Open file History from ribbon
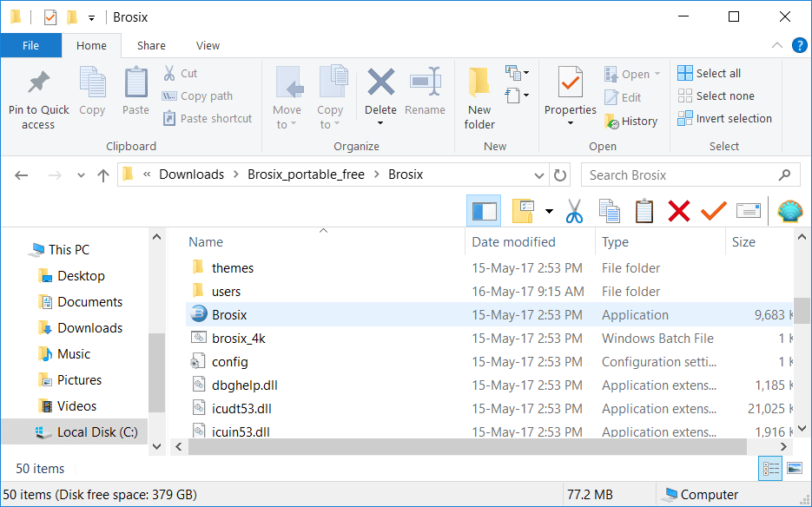This screenshot has width=812, height=507. (630, 122)
